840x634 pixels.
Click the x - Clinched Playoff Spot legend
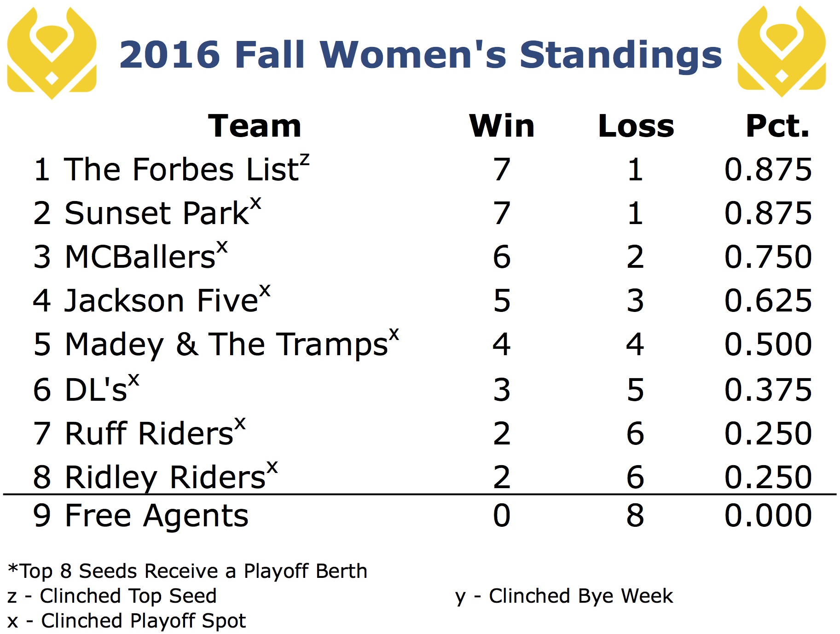pyautogui.click(x=127, y=621)
